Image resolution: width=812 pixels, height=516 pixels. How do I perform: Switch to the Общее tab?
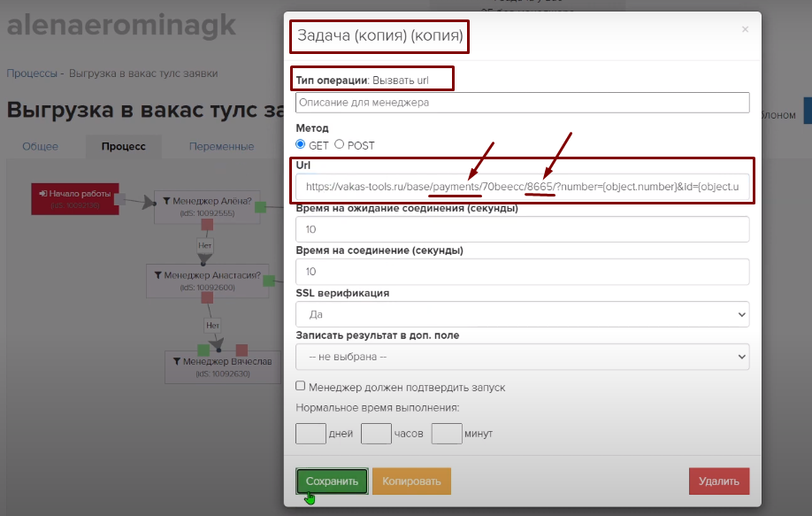(40, 147)
